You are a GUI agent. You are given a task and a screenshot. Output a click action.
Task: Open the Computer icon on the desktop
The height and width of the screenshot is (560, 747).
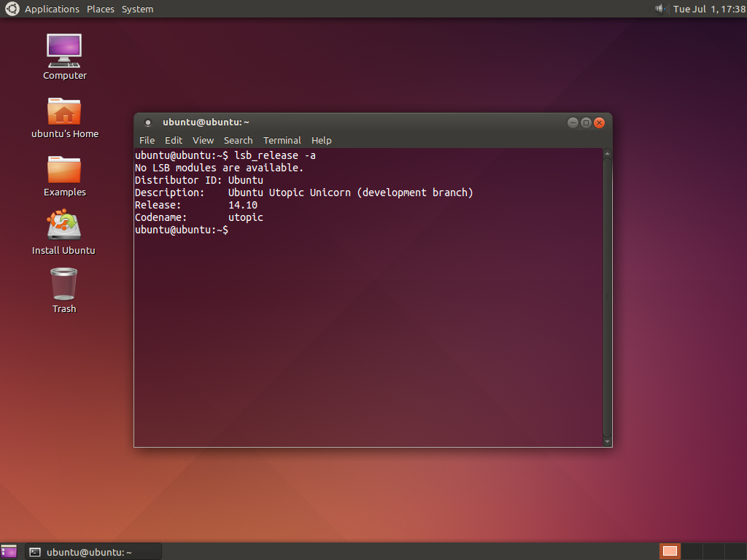click(x=64, y=51)
